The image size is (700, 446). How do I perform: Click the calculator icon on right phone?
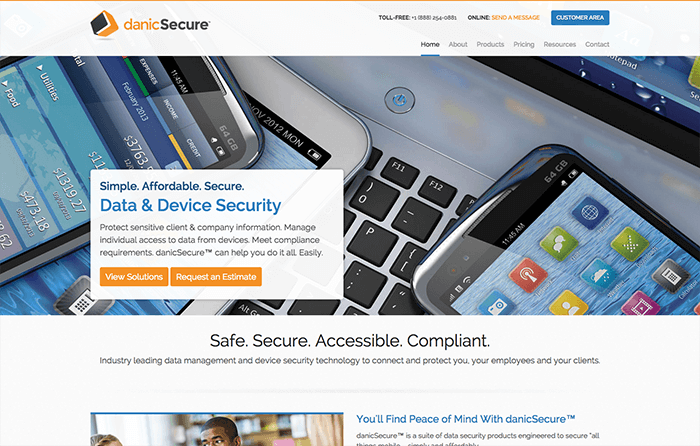click(x=671, y=277)
